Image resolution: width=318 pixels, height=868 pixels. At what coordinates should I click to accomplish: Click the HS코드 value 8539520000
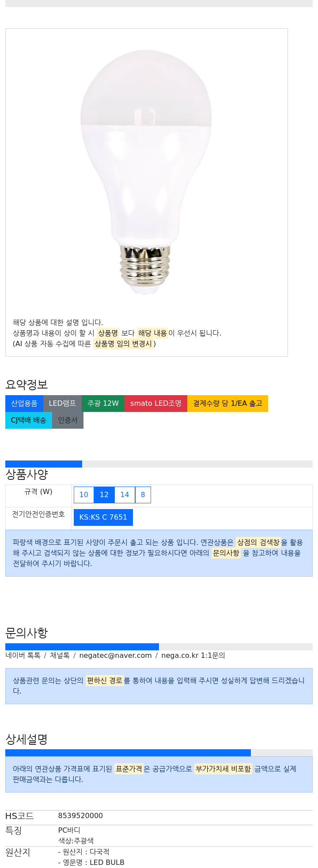(80, 816)
